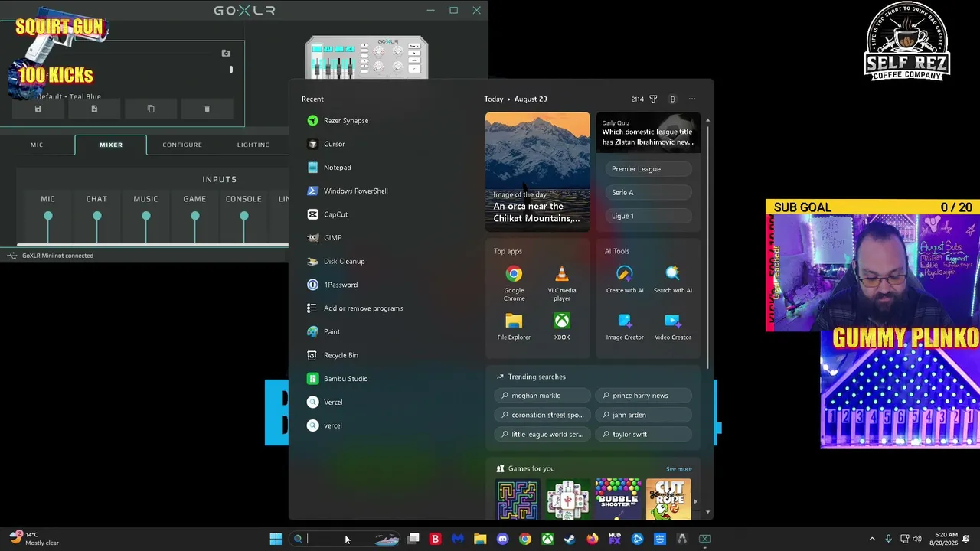Open the weather widget showing 14°C
The width and height of the screenshot is (980, 551).
pyautogui.click(x=34, y=539)
